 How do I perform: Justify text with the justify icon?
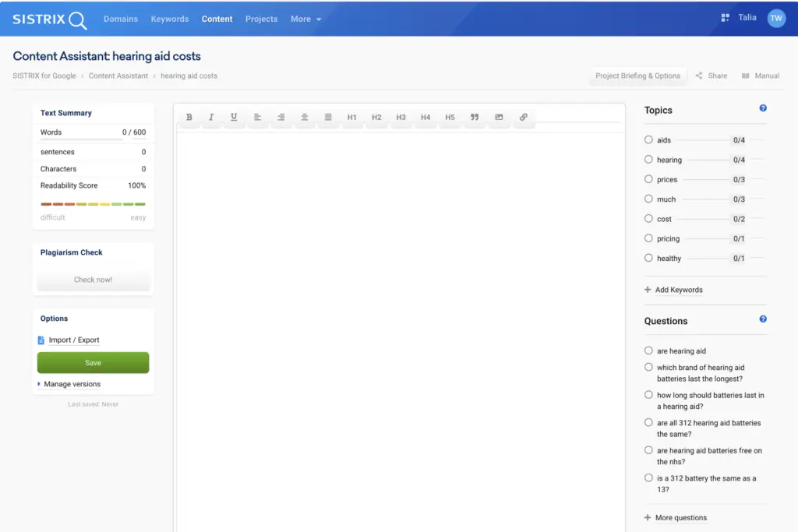[328, 117]
